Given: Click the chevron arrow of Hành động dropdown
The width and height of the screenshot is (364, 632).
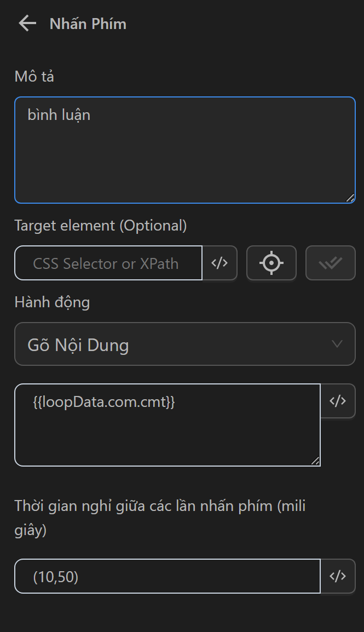Looking at the screenshot, I should coord(337,344).
